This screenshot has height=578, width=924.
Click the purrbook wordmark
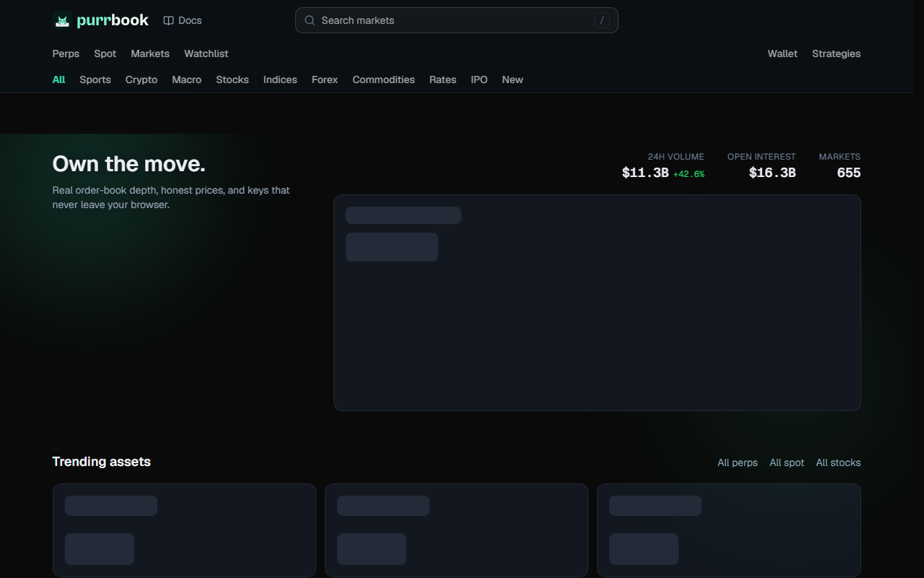click(x=113, y=20)
